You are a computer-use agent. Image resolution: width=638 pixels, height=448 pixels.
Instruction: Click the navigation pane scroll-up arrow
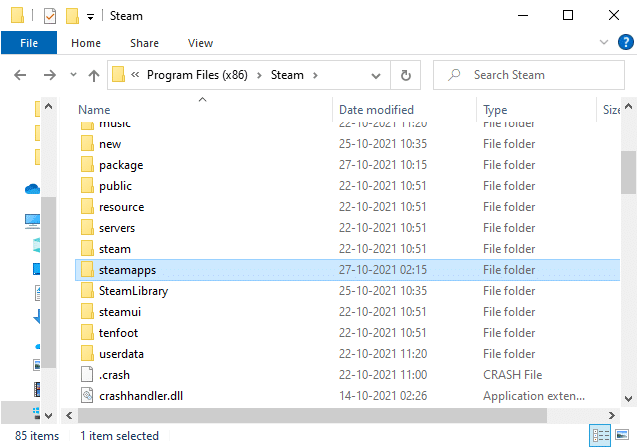(x=48, y=107)
